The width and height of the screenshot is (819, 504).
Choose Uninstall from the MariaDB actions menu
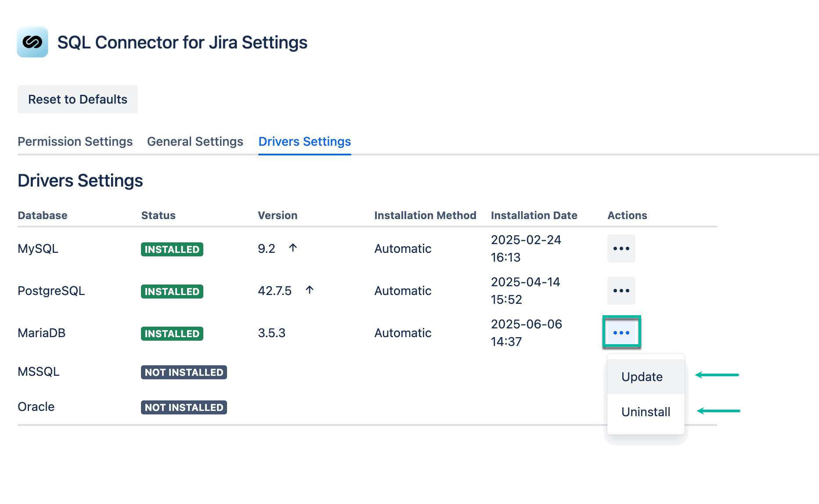tap(646, 412)
